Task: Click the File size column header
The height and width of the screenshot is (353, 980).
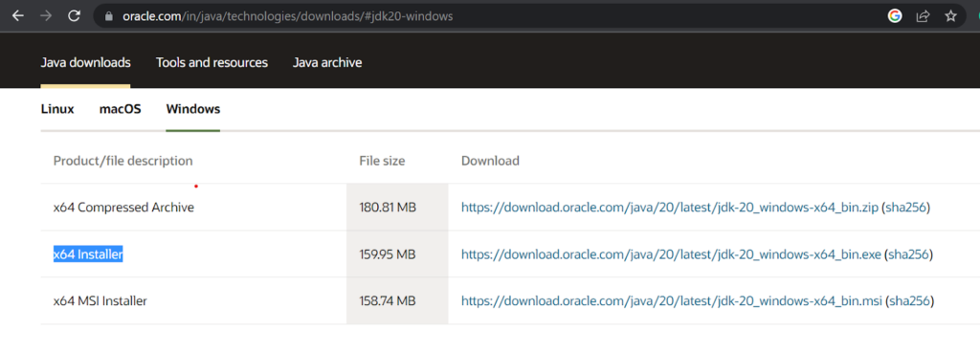Action: (x=382, y=161)
